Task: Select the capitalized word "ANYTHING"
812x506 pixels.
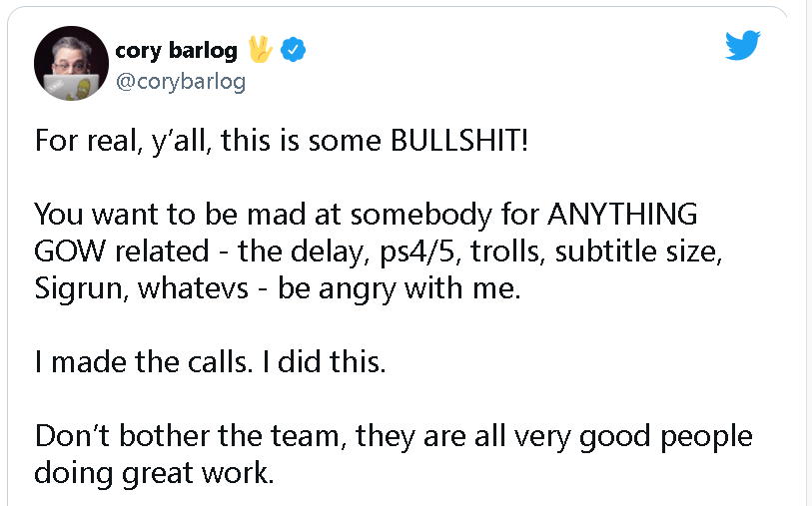Action: pyautogui.click(x=622, y=214)
